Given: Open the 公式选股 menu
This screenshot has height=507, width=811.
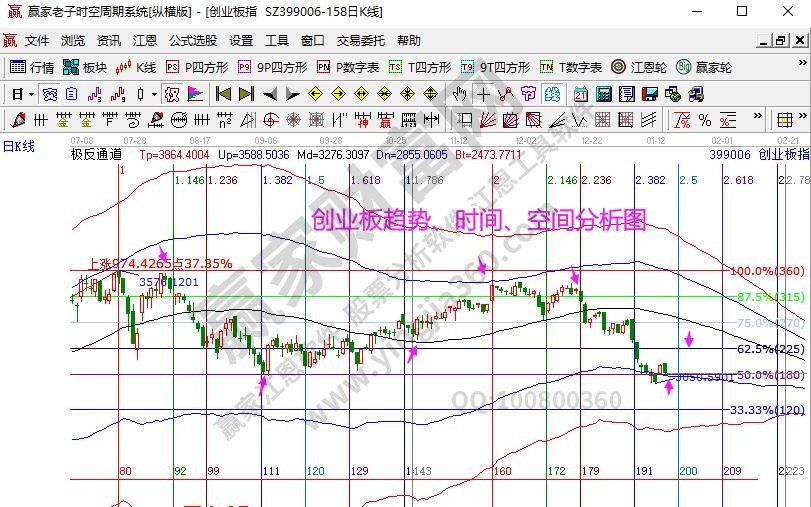Looking at the screenshot, I should pos(192,41).
